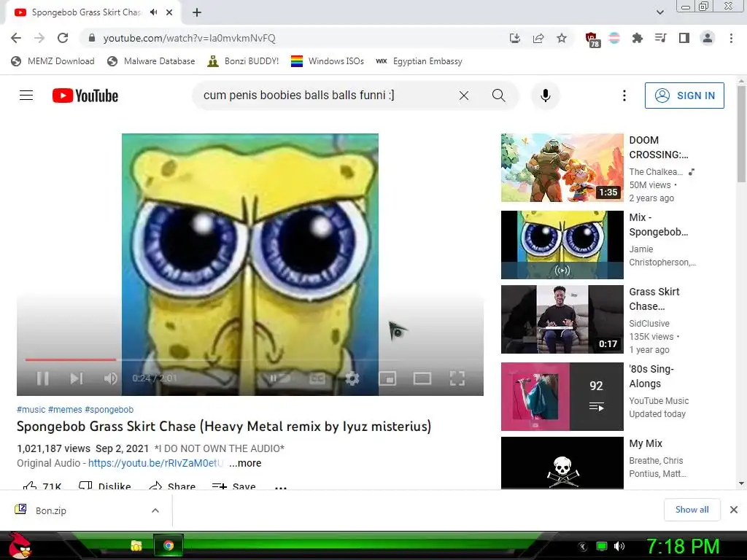Viewport: 747px width, 560px height.
Task: Click the SIGN IN button
Action: (684, 96)
